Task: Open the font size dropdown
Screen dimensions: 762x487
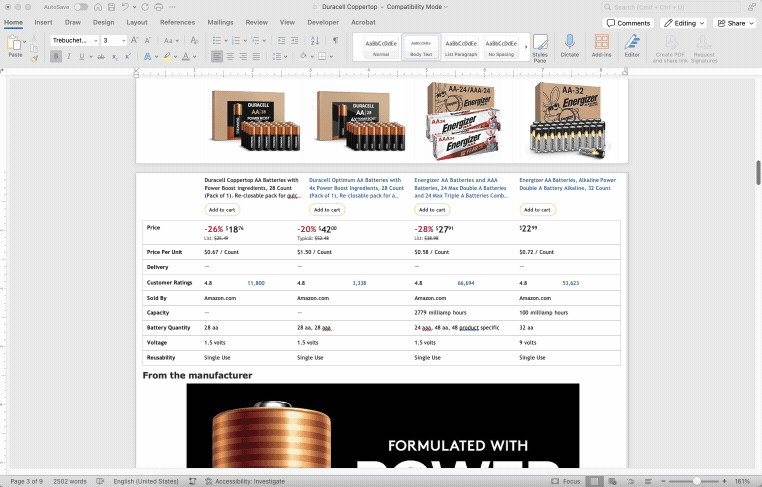Action: [124, 41]
